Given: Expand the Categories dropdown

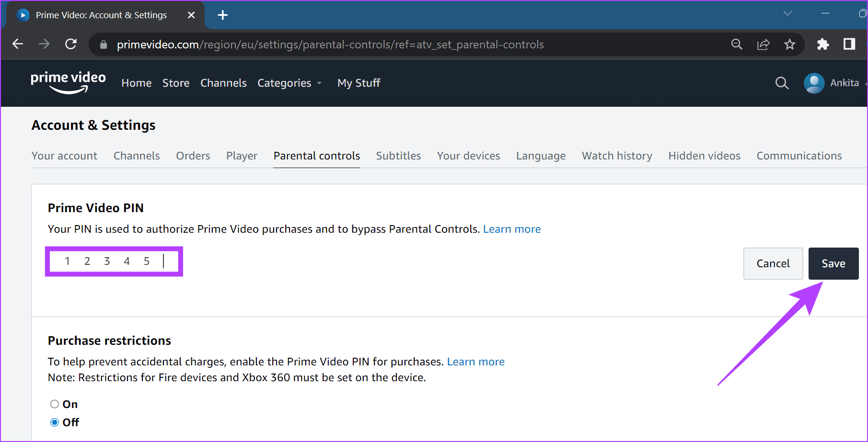Looking at the screenshot, I should [289, 83].
